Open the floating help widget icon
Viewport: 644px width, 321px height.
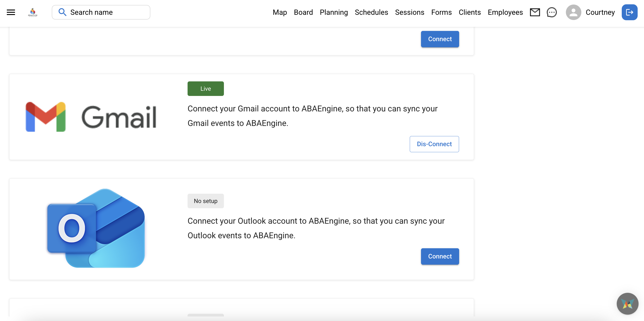pos(627,304)
